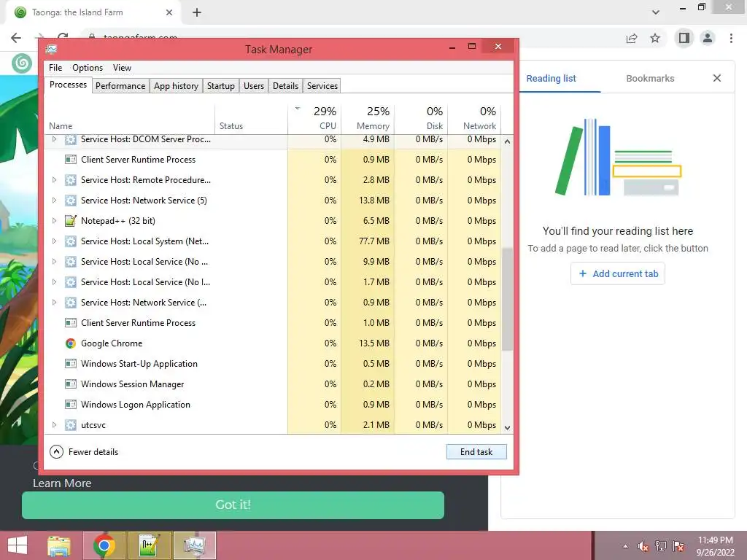Open the Windows Start button

coord(18,545)
